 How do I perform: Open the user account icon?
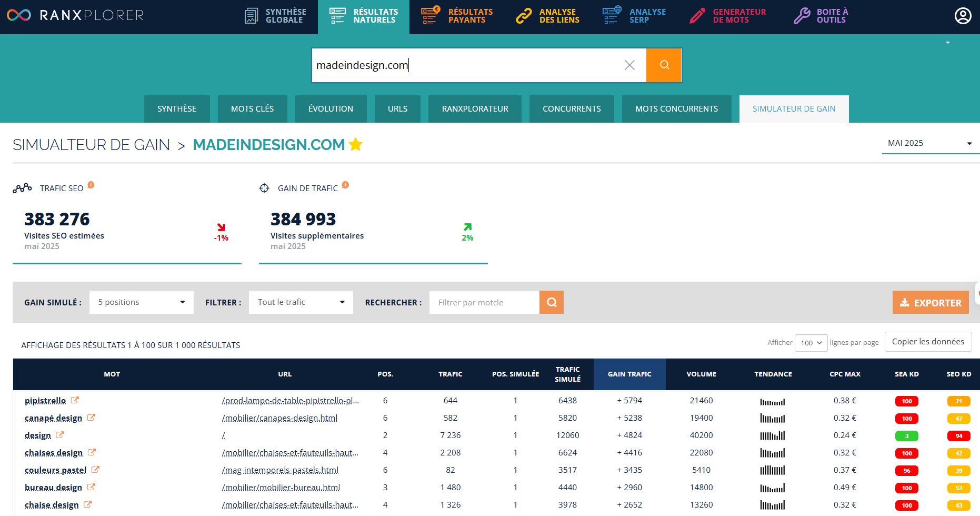963,16
